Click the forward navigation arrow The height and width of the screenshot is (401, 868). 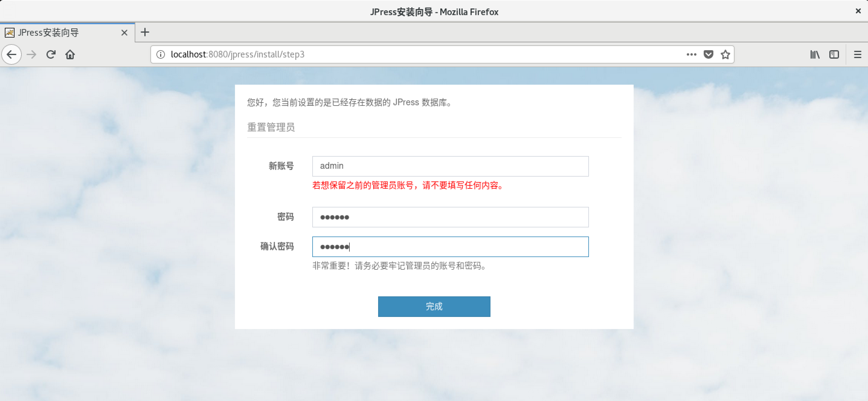tap(31, 54)
